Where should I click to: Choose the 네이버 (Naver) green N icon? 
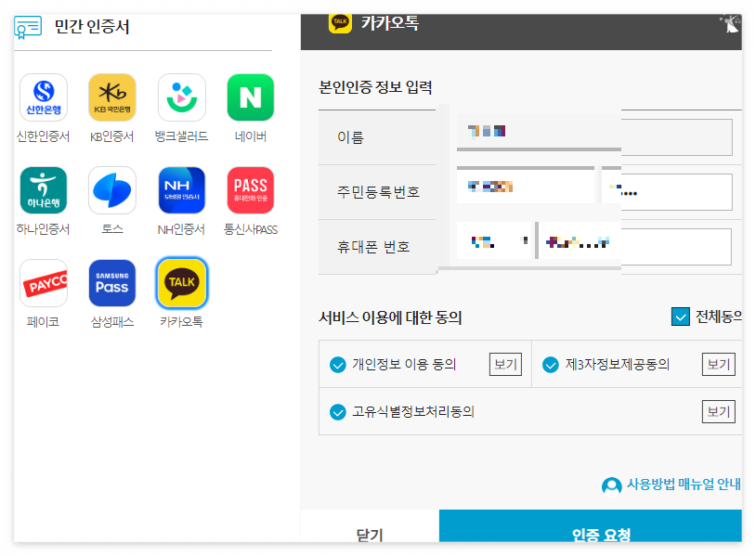point(251,97)
